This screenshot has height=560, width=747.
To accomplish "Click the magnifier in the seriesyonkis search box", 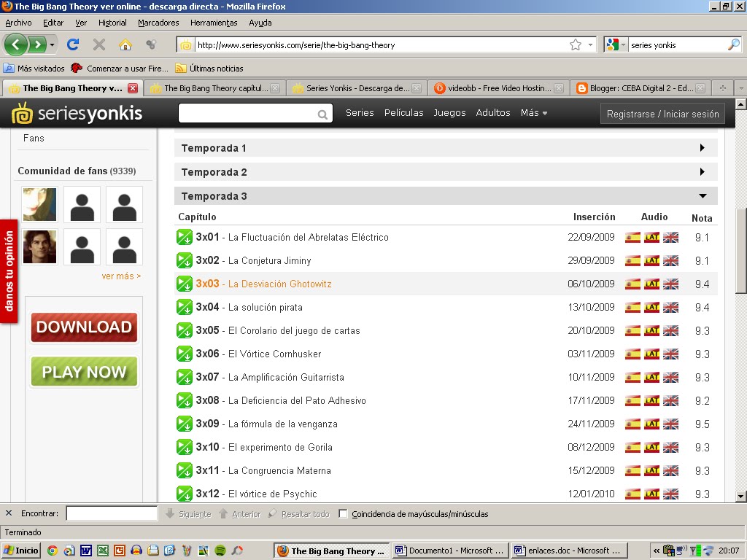I will pos(322,114).
